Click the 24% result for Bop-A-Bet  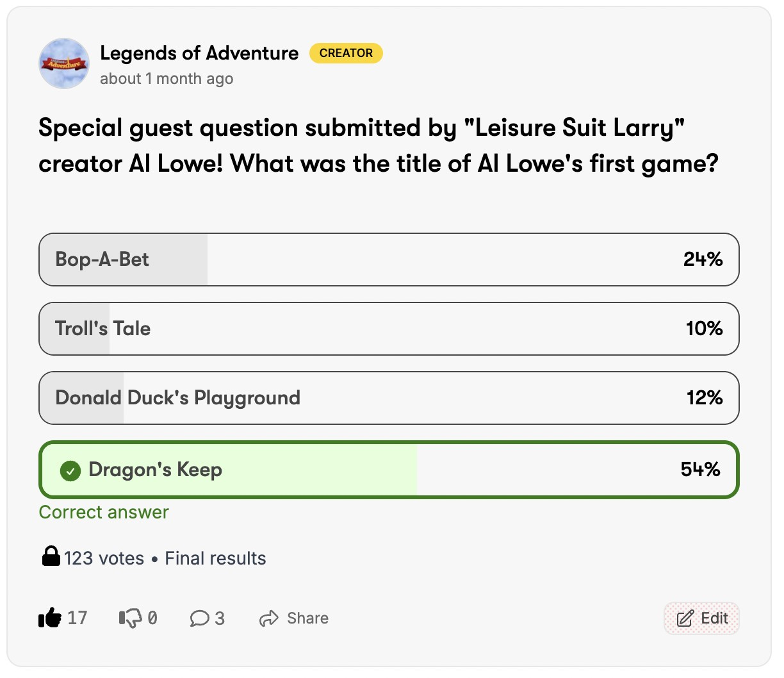[703, 260]
